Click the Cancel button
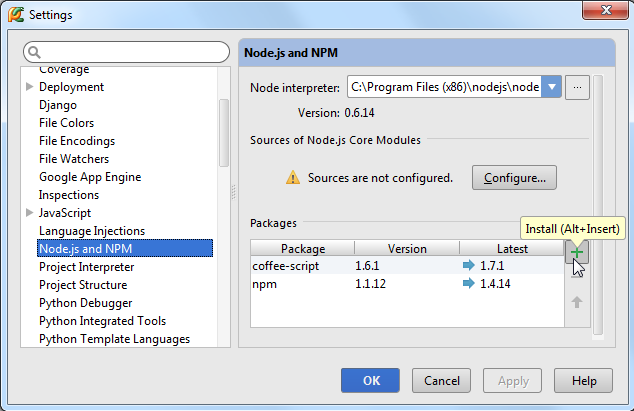This screenshot has height=411, width=634. 442,381
